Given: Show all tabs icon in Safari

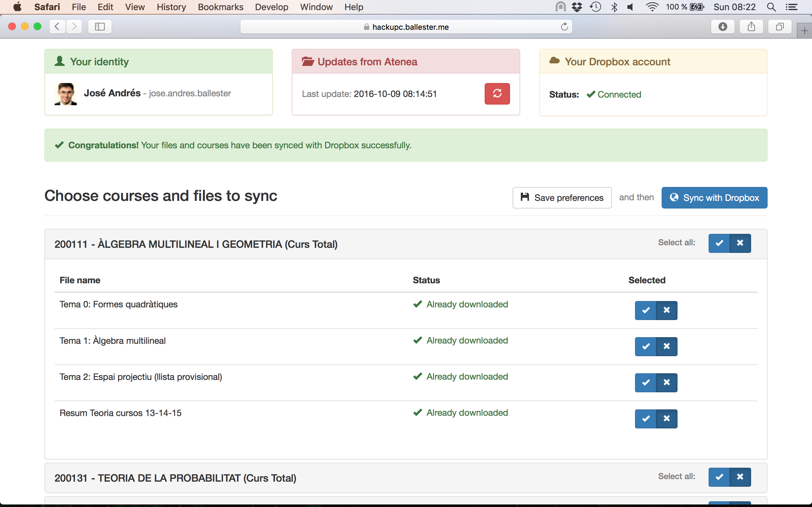Looking at the screenshot, I should (x=780, y=27).
